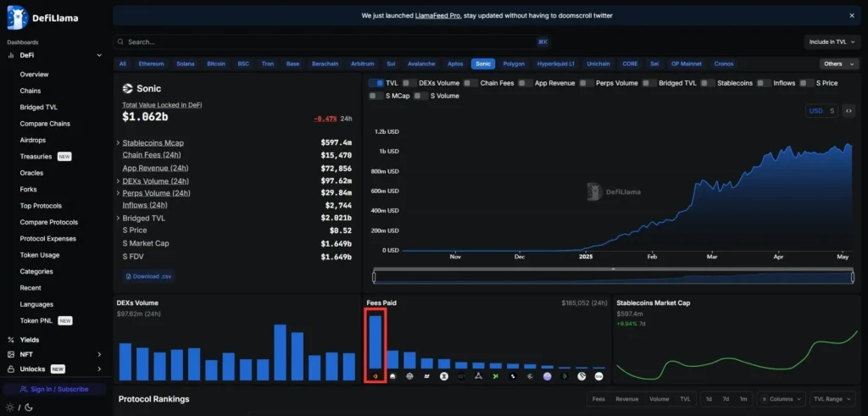This screenshot has width=868, height=416.
Task: Select the All chains tab
Action: (x=122, y=64)
